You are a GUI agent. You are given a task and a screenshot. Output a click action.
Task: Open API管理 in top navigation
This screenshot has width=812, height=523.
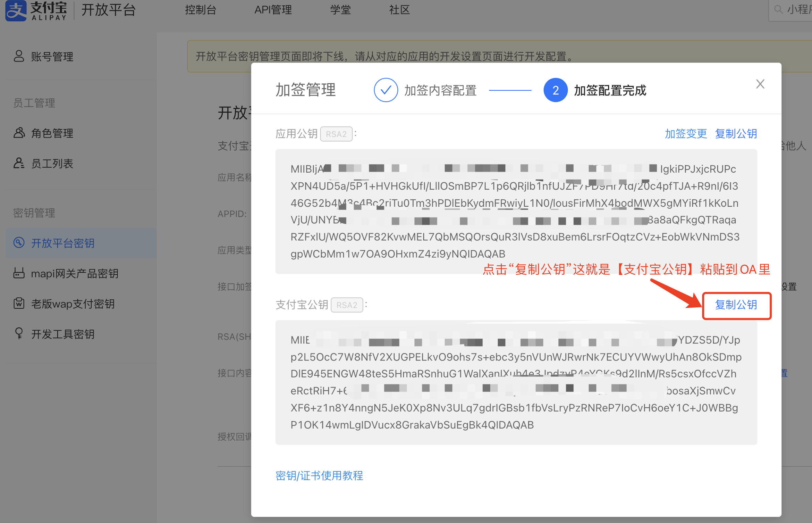(273, 10)
